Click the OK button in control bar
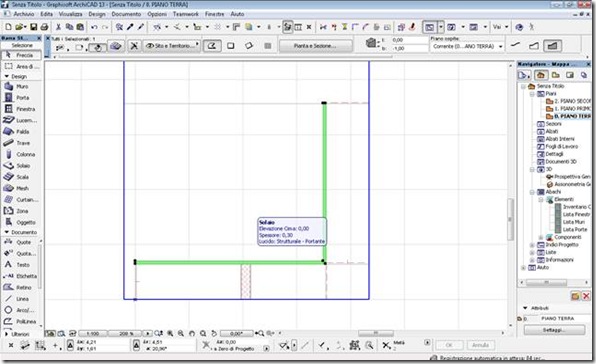Viewport: 596px width, 364px height. pos(449,345)
